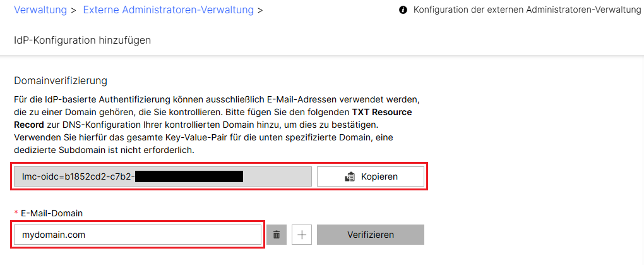This screenshot has width=644, height=265.
Task: Click the E-Mail-Domain field label
Action: click(x=52, y=213)
